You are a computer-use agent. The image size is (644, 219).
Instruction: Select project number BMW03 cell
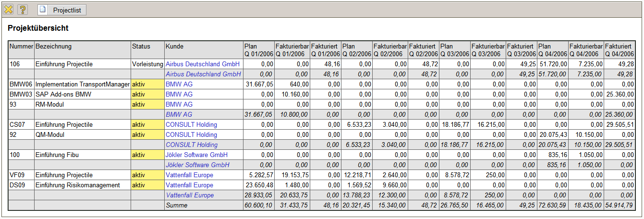(x=21, y=94)
